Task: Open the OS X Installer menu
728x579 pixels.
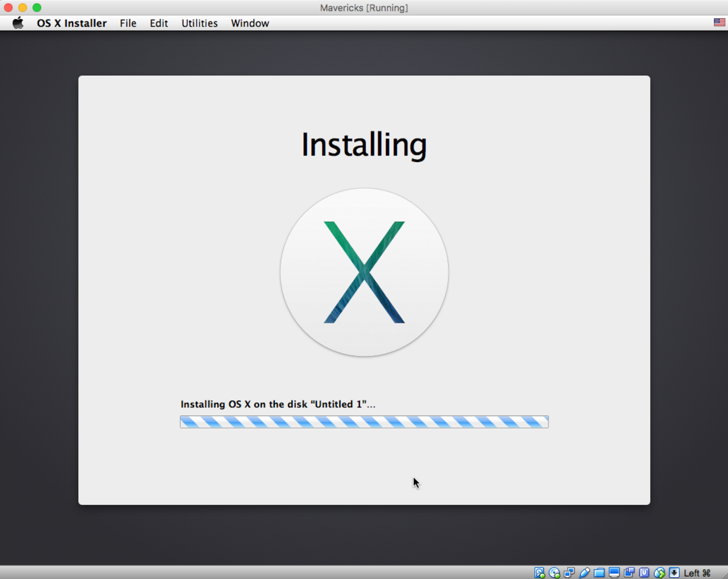Action: (x=72, y=23)
